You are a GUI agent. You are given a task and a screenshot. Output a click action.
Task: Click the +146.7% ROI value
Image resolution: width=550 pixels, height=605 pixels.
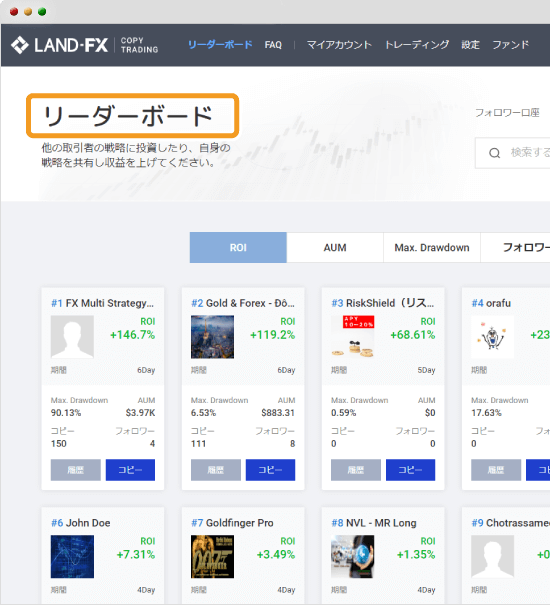(x=133, y=335)
